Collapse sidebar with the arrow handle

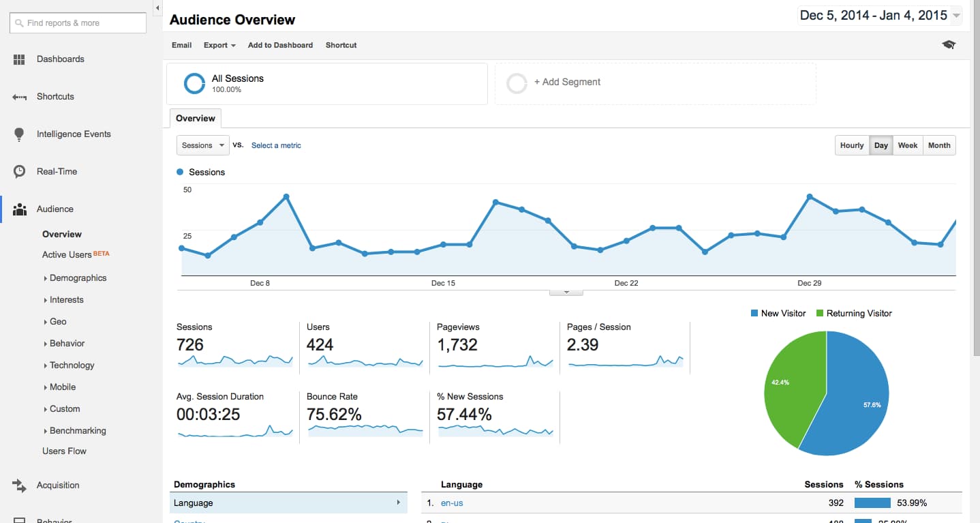[x=157, y=8]
